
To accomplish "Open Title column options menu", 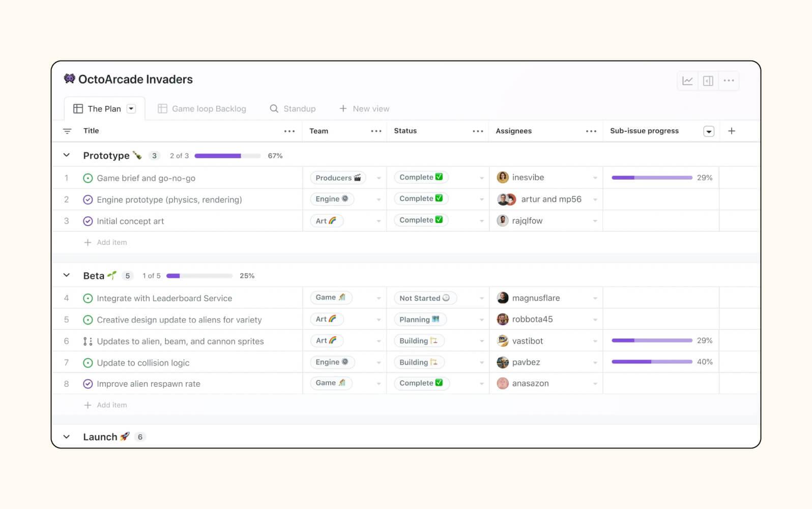I will click(289, 131).
